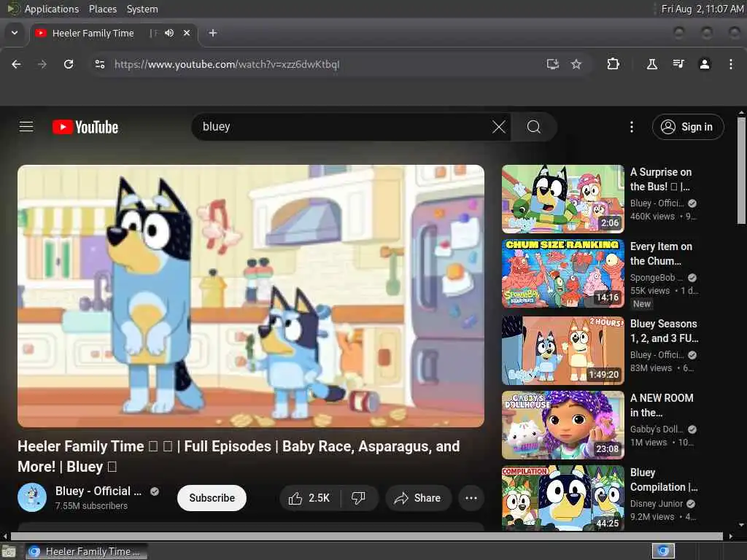
Task: Select the Heeler Family Time tab
Action: coord(114,34)
